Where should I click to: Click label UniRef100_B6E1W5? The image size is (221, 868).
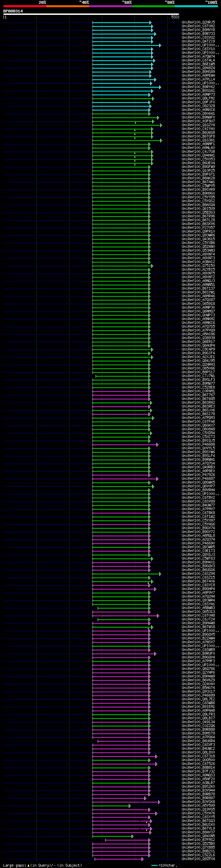pyautogui.click(x=198, y=64)
